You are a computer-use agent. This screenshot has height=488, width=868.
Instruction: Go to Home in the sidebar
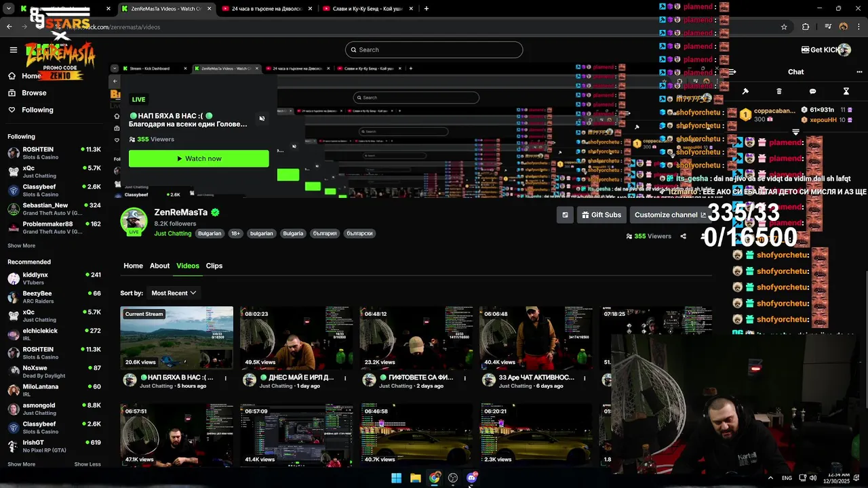pyautogui.click(x=25, y=76)
